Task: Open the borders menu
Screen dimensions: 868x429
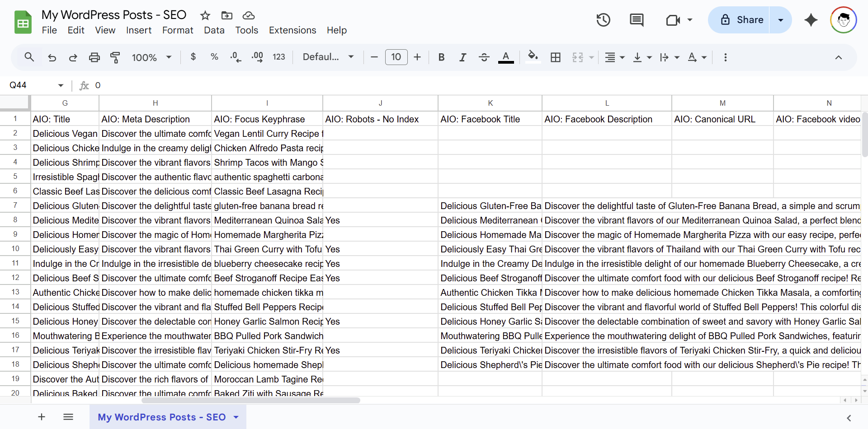Action: click(x=556, y=57)
